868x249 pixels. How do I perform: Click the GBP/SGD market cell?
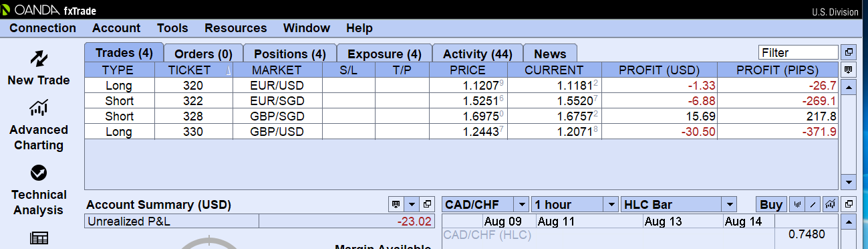tap(277, 116)
